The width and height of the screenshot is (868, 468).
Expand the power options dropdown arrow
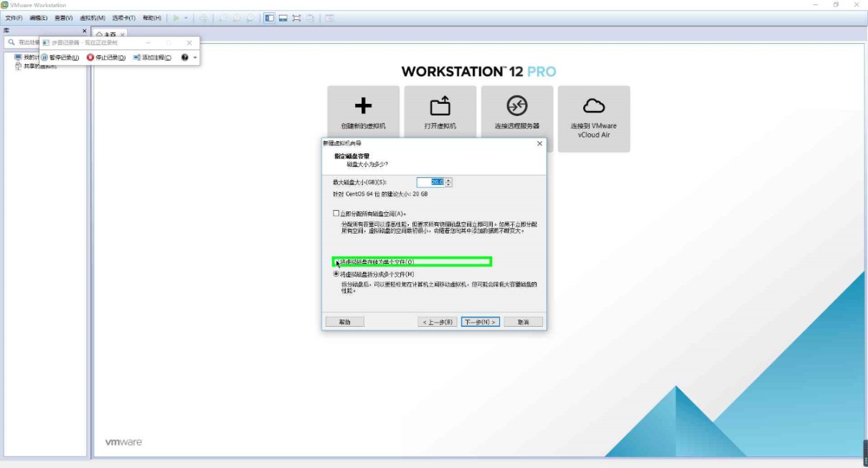click(x=186, y=18)
